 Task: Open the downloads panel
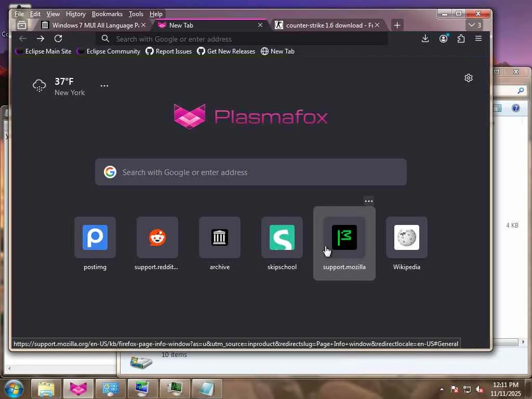(425, 38)
